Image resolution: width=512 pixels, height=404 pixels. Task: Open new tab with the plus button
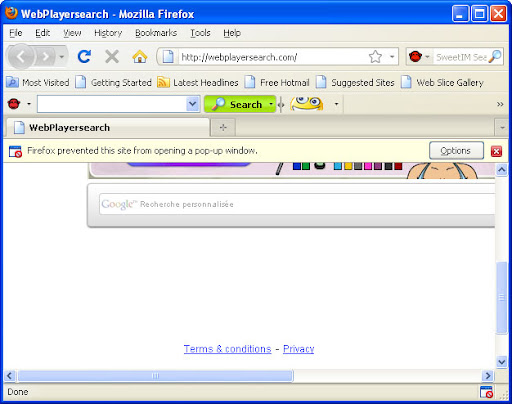[x=223, y=127]
